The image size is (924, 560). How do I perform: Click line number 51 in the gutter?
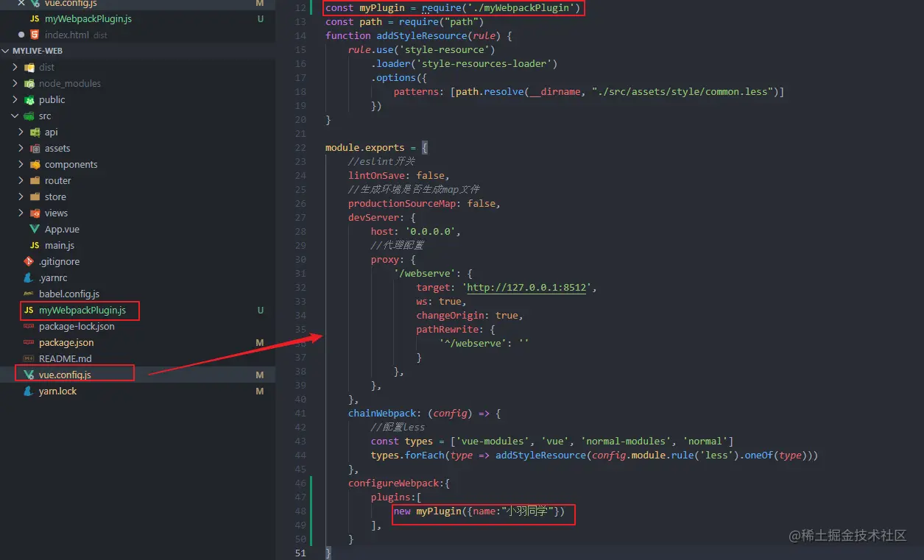pos(300,553)
